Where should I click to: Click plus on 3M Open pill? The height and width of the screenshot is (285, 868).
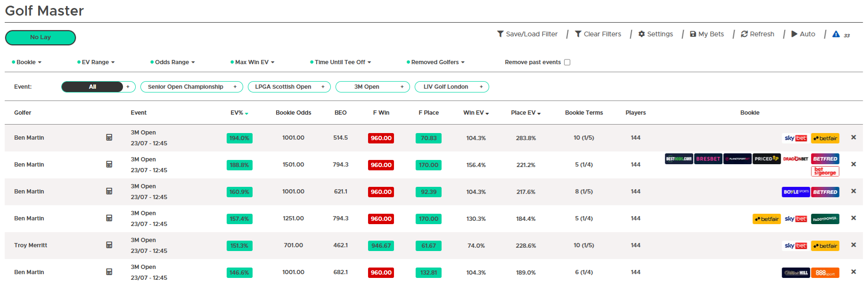tap(402, 87)
